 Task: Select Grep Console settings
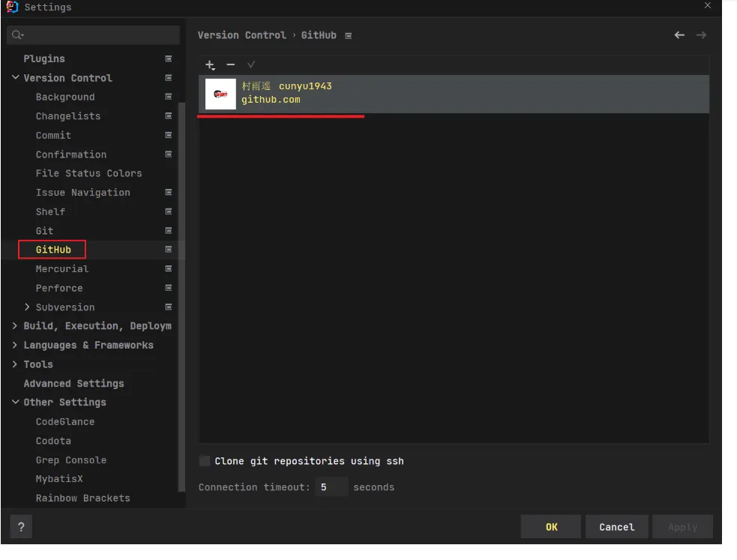tap(71, 460)
